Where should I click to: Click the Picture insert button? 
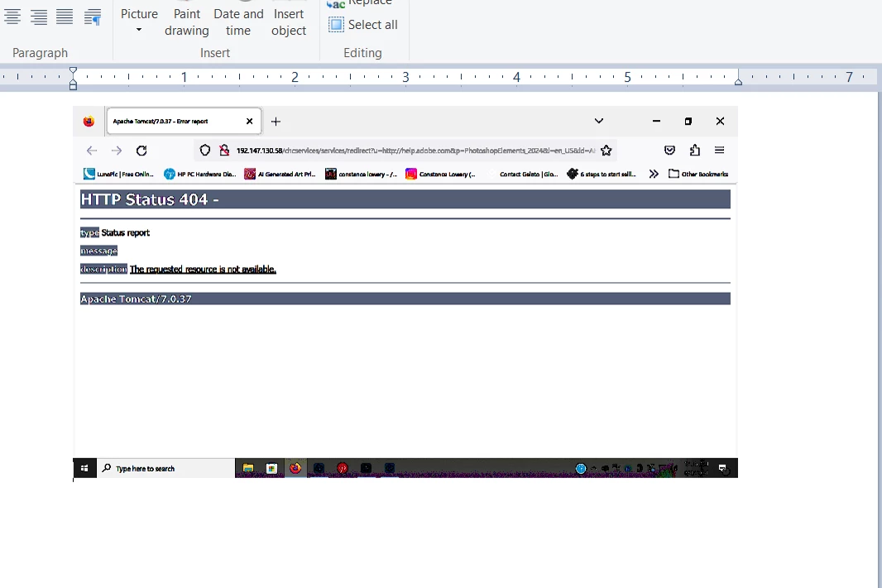pyautogui.click(x=139, y=14)
